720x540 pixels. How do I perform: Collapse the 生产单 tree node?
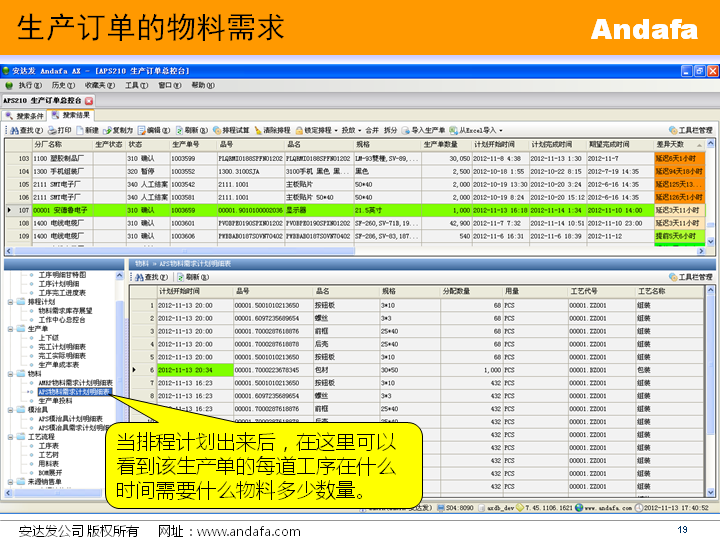click(x=10, y=328)
